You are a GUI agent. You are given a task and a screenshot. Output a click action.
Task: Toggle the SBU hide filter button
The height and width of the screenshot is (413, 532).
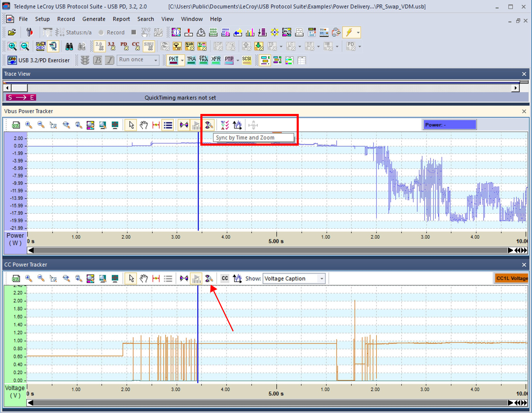tap(149, 46)
